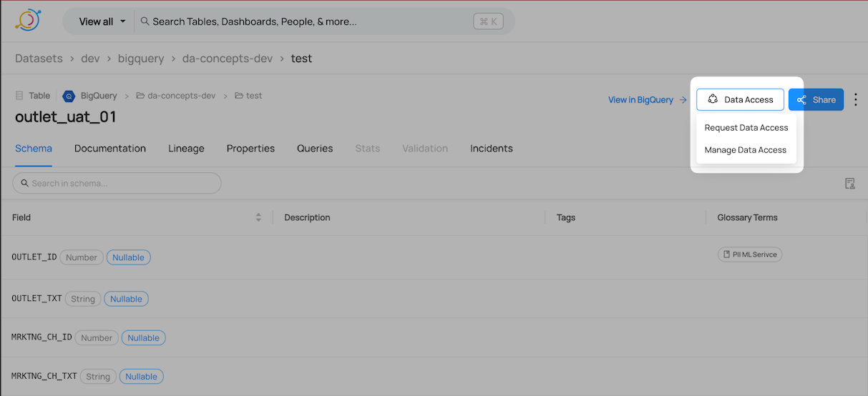
Task: Click the Table type icon
Action: 19,96
